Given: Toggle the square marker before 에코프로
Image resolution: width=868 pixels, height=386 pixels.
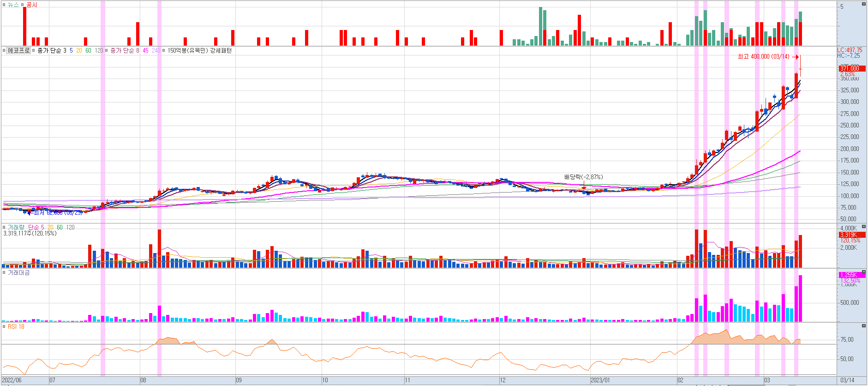Looking at the screenshot, I should point(4,50).
